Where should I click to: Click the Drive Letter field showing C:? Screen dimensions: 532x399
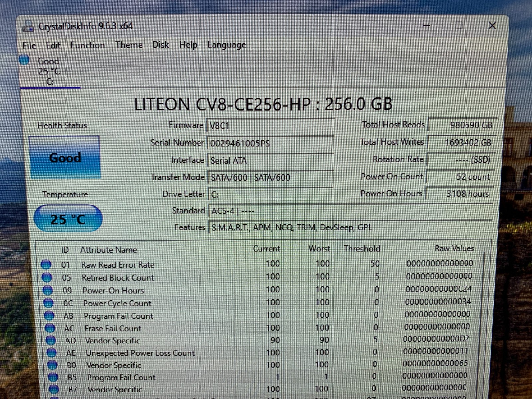pos(270,194)
